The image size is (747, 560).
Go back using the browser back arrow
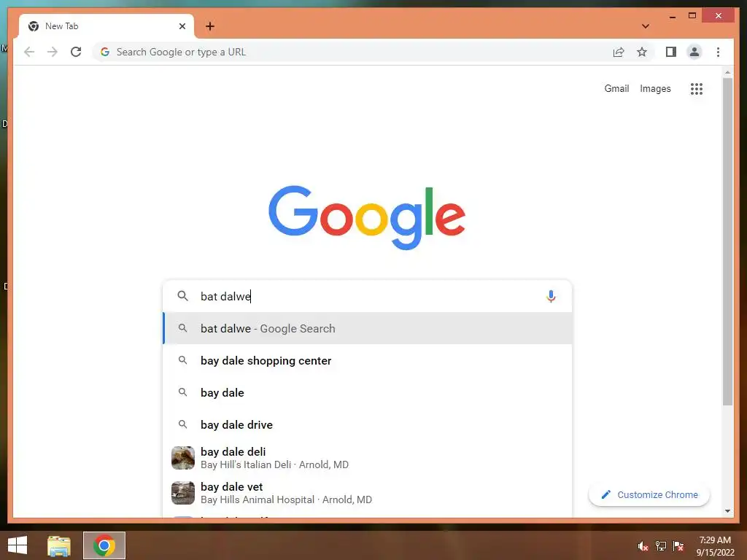click(29, 52)
